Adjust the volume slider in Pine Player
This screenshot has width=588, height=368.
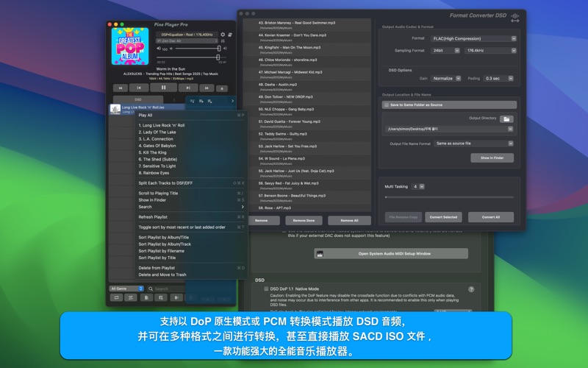(198, 49)
